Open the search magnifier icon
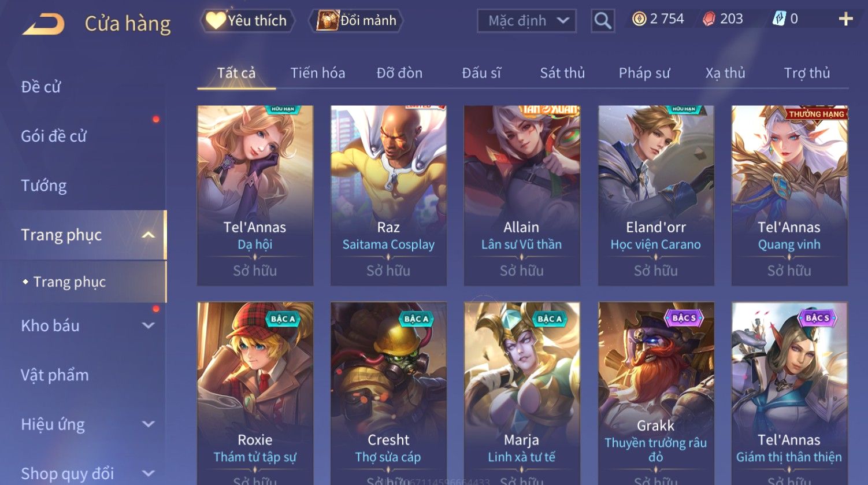The height and width of the screenshot is (485, 868). 603,21
